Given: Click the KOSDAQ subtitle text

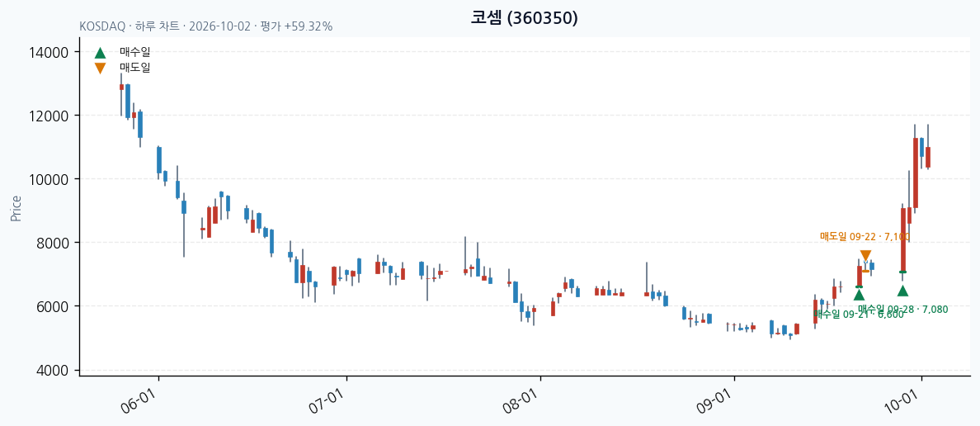Looking at the screenshot, I should coord(206,27).
